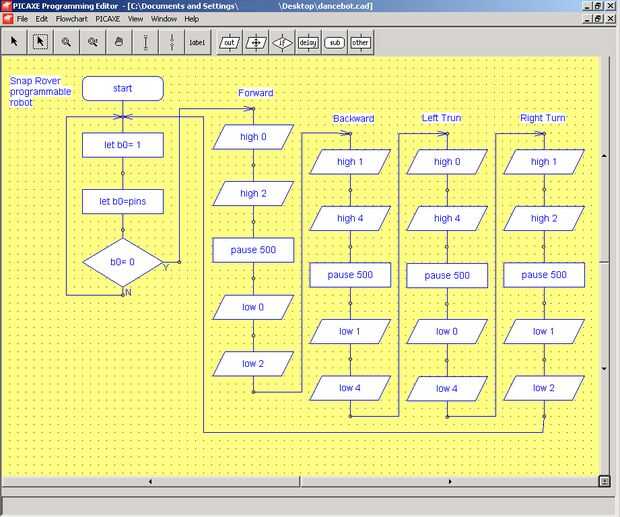Select 'pause 500' block under Left Trun
Image resolution: width=620 pixels, height=517 pixels.
click(447, 275)
